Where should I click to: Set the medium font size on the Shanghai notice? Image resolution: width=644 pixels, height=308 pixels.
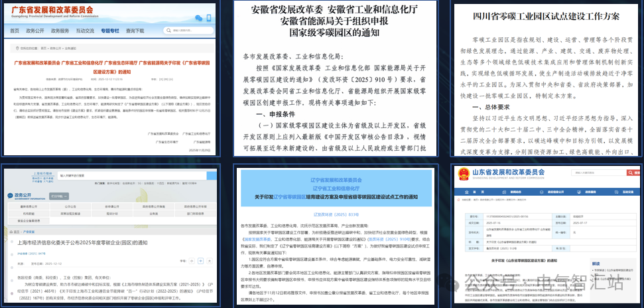tap(200, 261)
